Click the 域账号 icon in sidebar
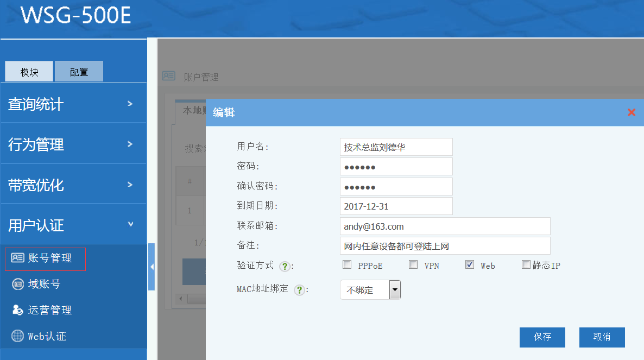This screenshot has width=644, height=360. pos(17,284)
